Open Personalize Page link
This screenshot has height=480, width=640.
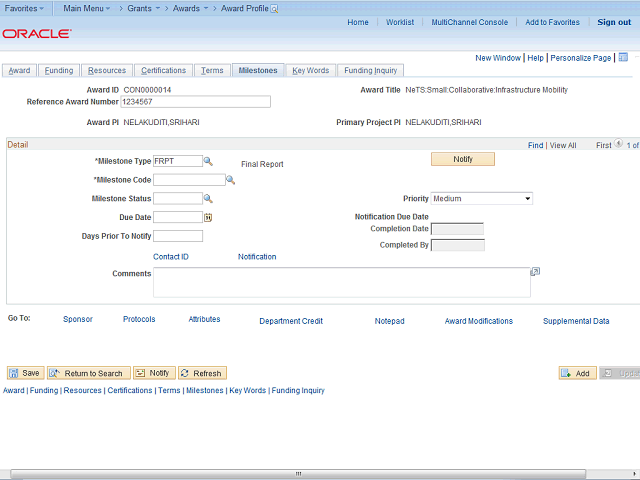pos(581,58)
